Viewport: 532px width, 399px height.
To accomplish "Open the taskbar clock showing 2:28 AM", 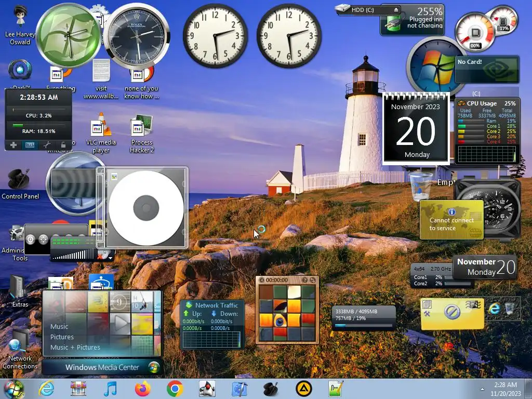I will (505, 389).
